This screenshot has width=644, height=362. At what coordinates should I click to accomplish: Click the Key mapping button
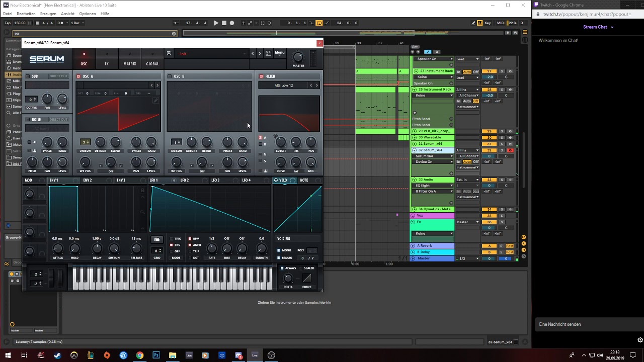pyautogui.click(x=488, y=23)
